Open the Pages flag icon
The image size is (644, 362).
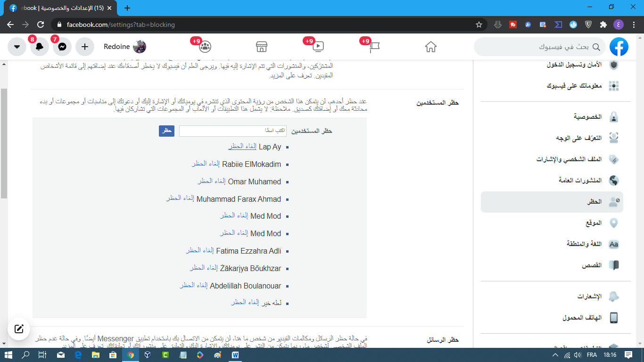374,47
